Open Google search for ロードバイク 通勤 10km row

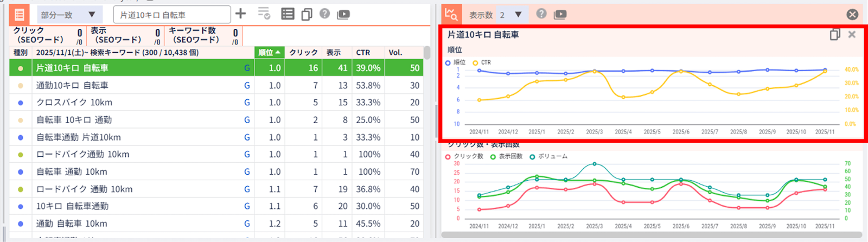pyautogui.click(x=247, y=189)
